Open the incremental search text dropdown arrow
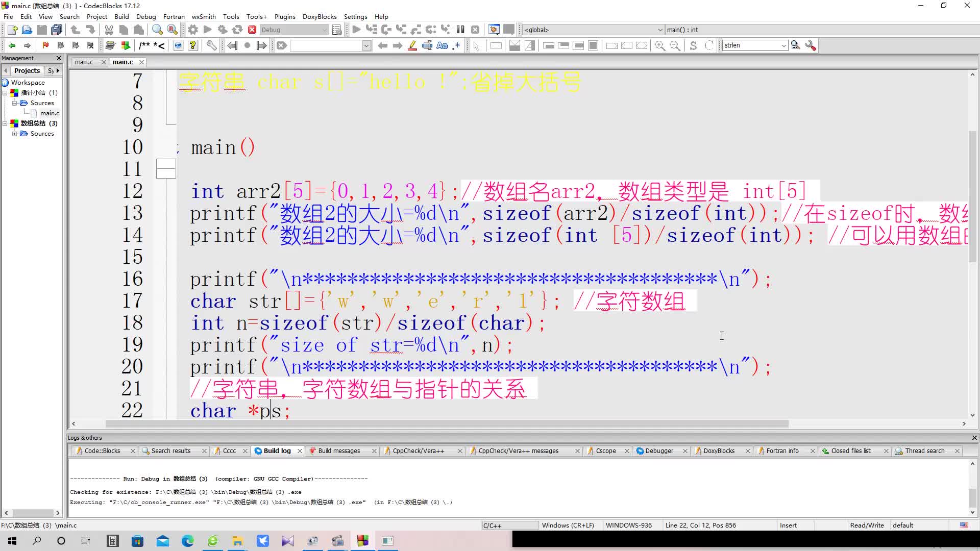 click(x=366, y=45)
